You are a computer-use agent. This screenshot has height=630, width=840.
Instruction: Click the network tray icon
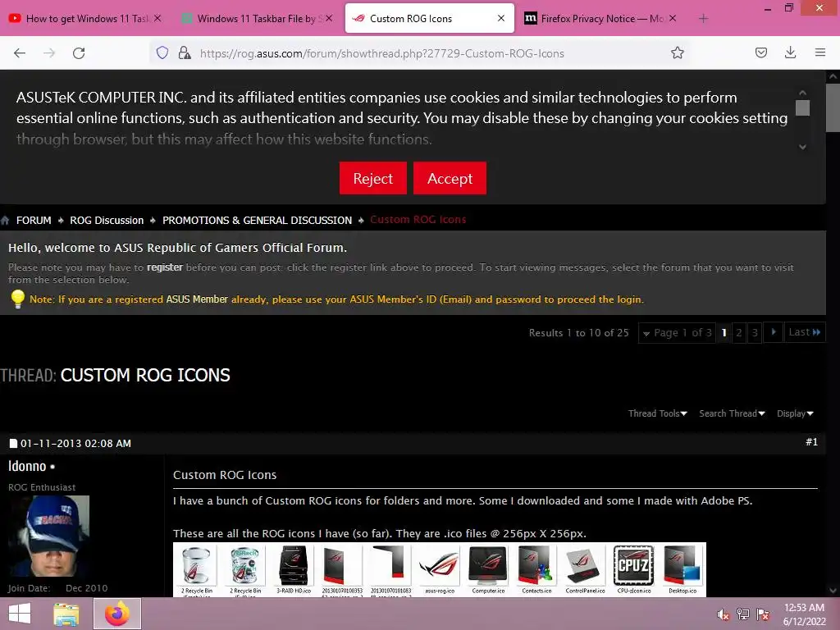(743, 614)
